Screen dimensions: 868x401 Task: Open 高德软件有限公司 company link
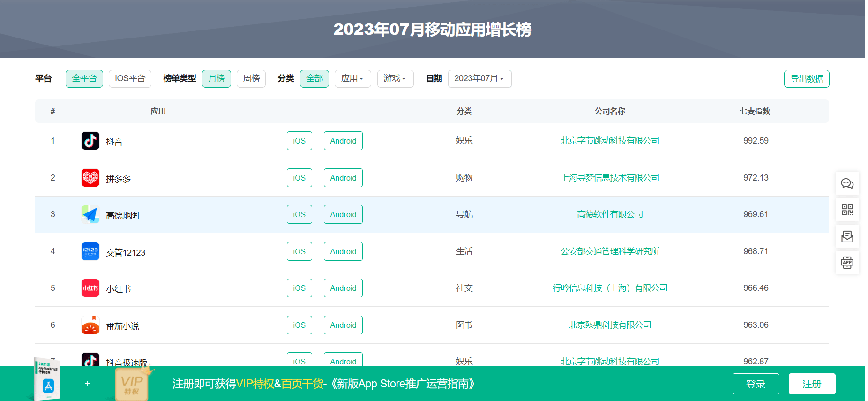coord(610,214)
